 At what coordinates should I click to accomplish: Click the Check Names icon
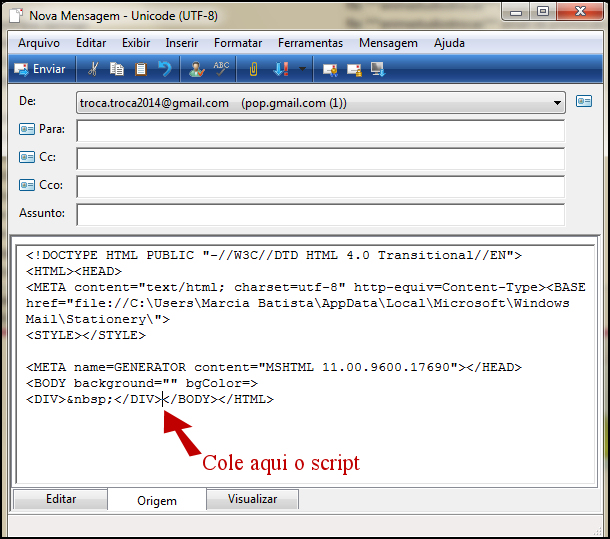[x=197, y=69]
